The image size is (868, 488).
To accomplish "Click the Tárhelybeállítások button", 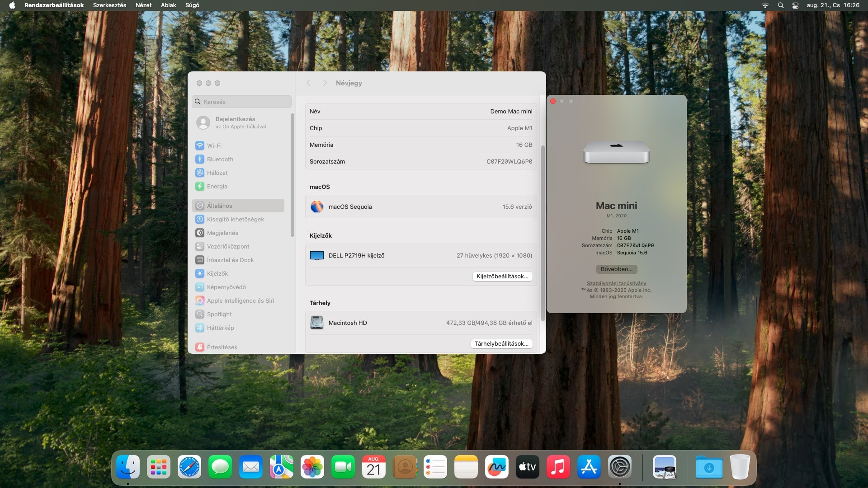I will (x=501, y=343).
